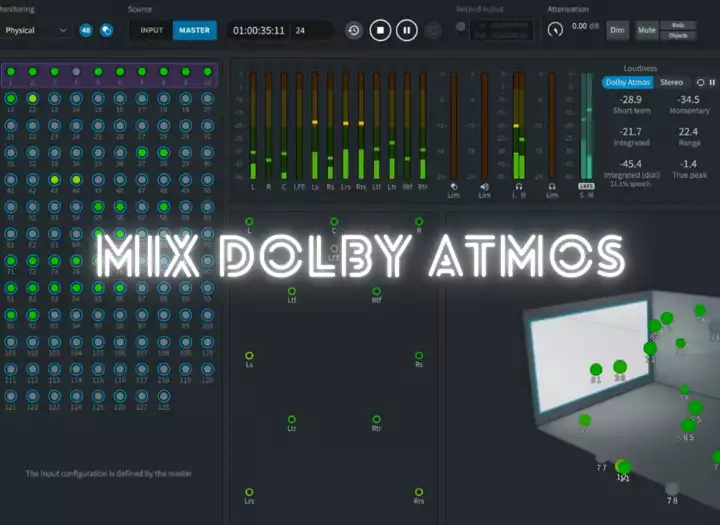This screenshot has height=525, width=720.
Task: Select object input 128
Action: (164, 396)
